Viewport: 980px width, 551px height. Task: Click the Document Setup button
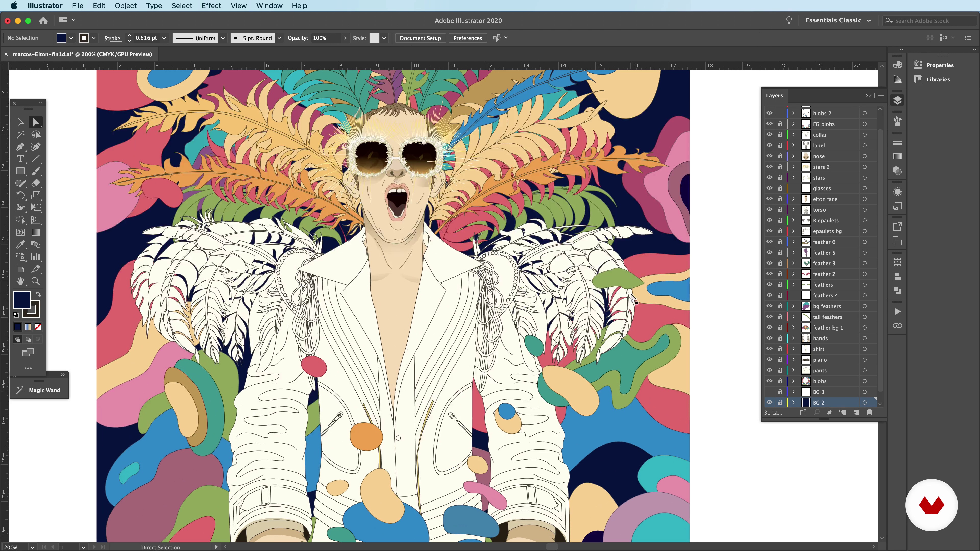coord(420,38)
